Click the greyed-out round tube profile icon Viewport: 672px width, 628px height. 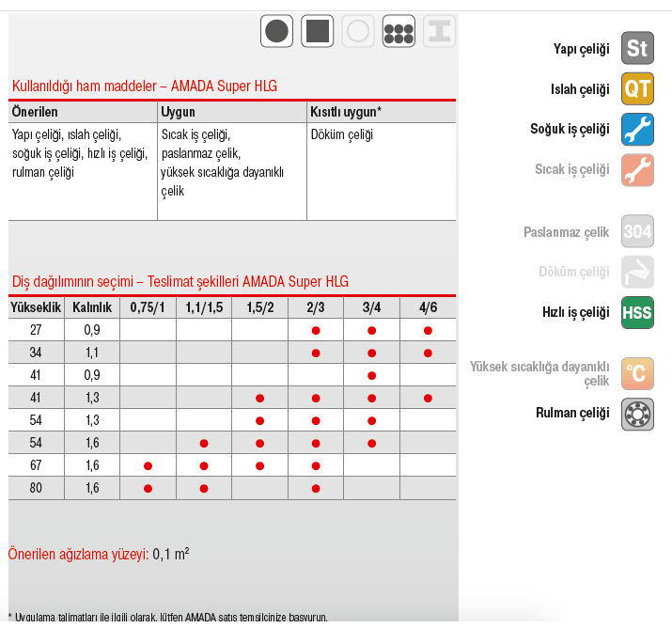tap(358, 31)
